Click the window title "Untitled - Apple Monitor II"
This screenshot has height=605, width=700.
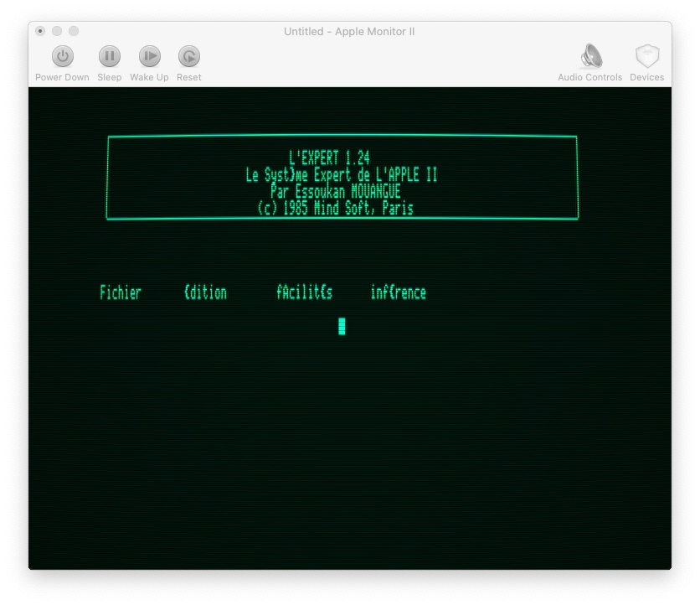[x=349, y=31]
